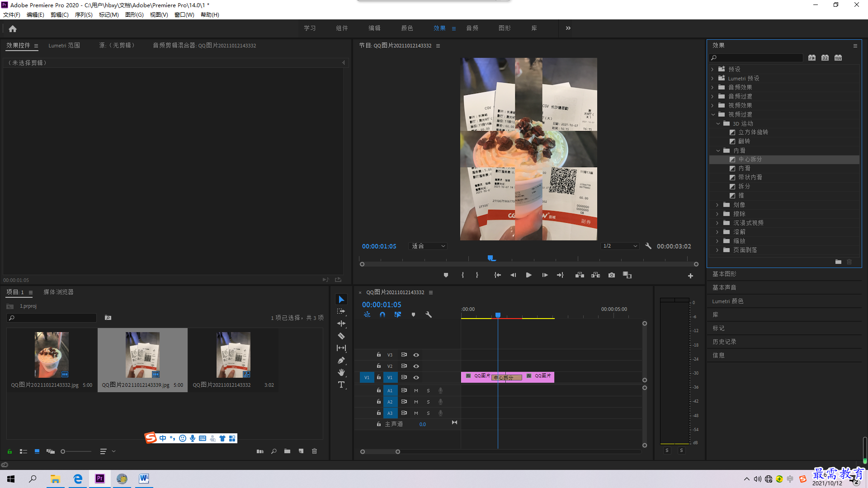Mark Out point bracket
Image resolution: width=868 pixels, height=488 pixels.
[x=477, y=275]
